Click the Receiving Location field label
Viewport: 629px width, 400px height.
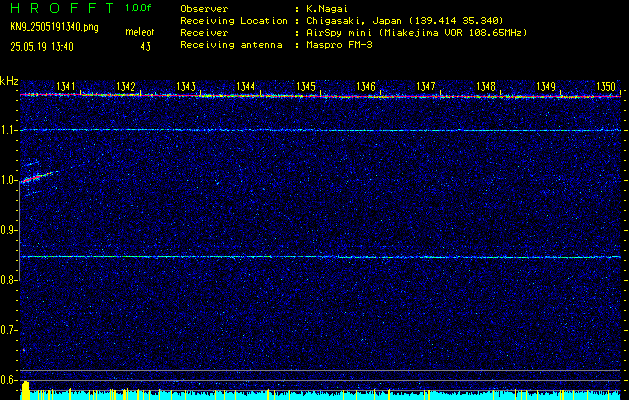tap(234, 20)
